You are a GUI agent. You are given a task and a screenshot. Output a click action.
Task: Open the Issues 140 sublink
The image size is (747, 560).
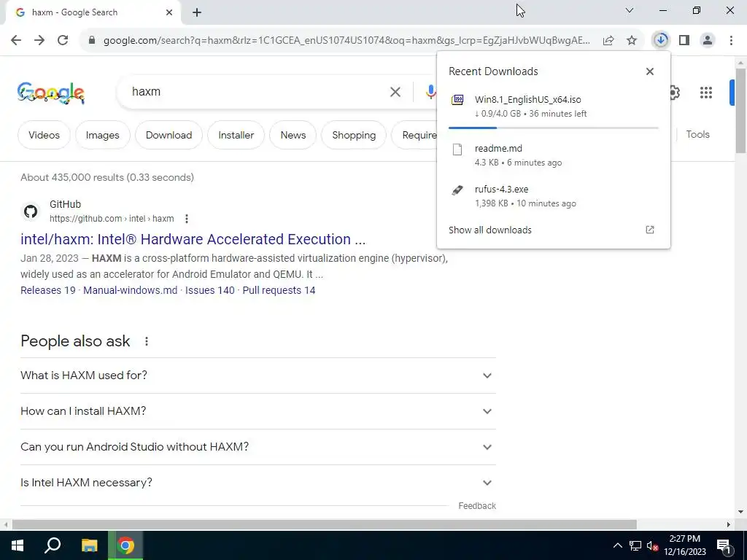click(x=209, y=290)
